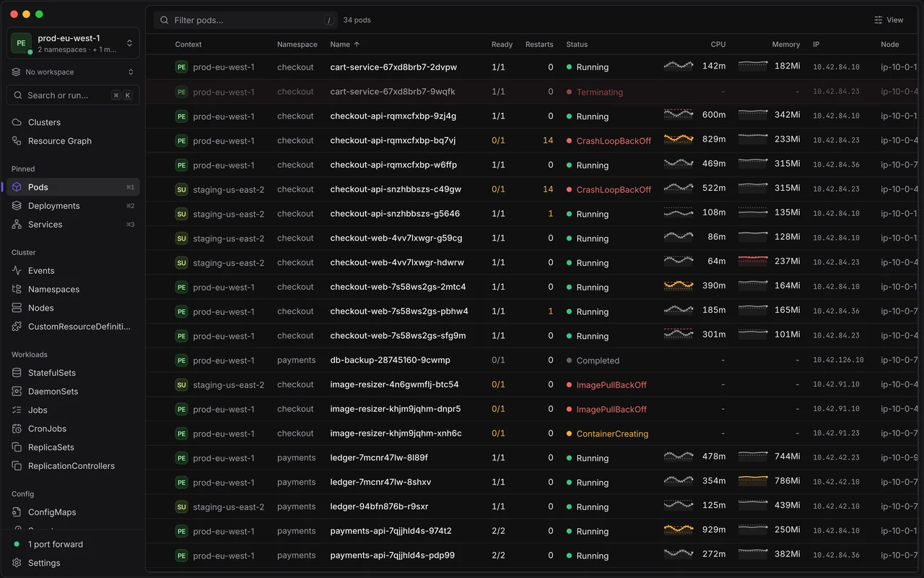Open the Jobs checklist icon

point(17,410)
